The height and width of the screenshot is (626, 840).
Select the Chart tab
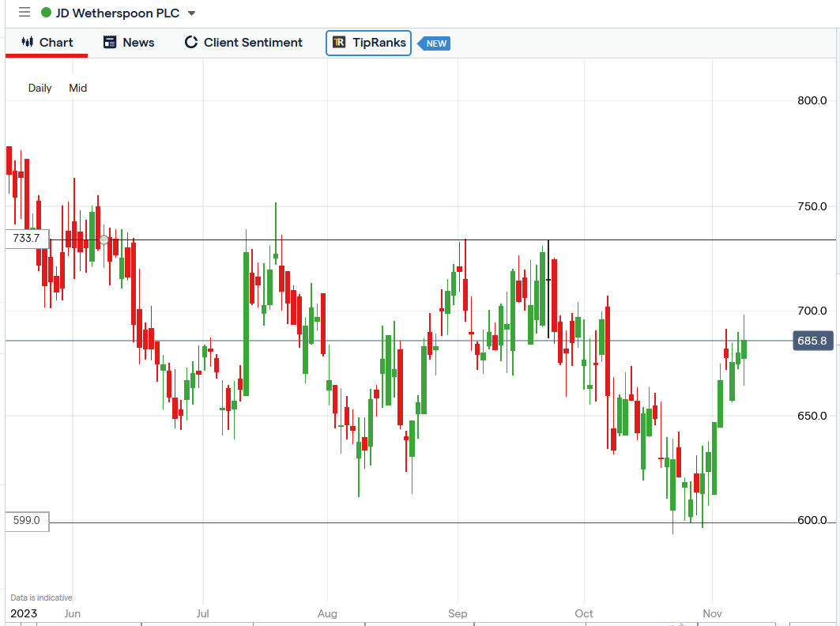tap(47, 43)
